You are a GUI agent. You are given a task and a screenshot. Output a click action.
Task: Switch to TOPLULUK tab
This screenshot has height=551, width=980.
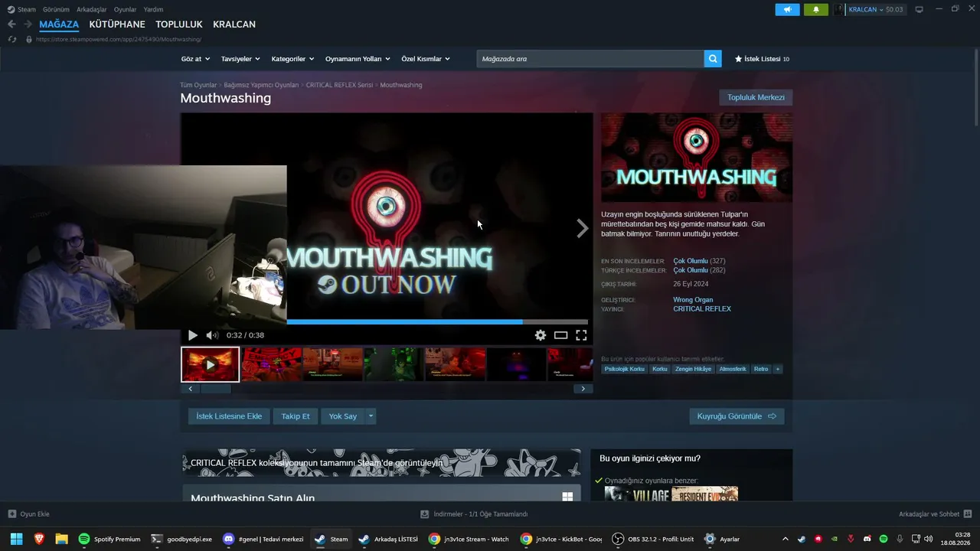[x=178, y=24]
